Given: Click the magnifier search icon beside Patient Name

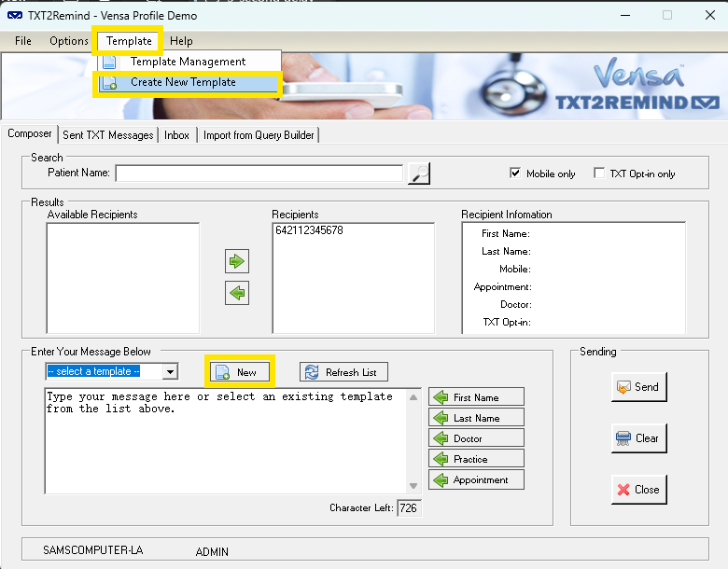Looking at the screenshot, I should point(419,173).
